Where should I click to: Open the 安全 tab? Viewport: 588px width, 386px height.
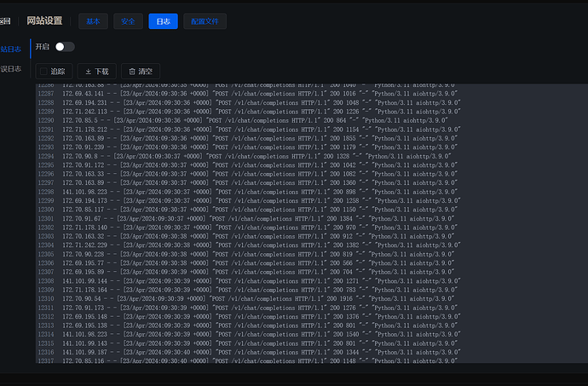(x=128, y=21)
